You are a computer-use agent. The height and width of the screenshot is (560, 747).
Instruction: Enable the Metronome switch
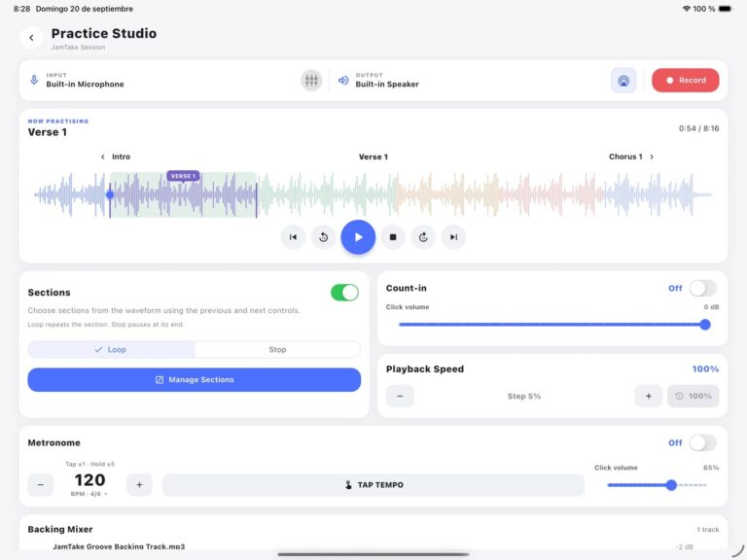pos(702,443)
